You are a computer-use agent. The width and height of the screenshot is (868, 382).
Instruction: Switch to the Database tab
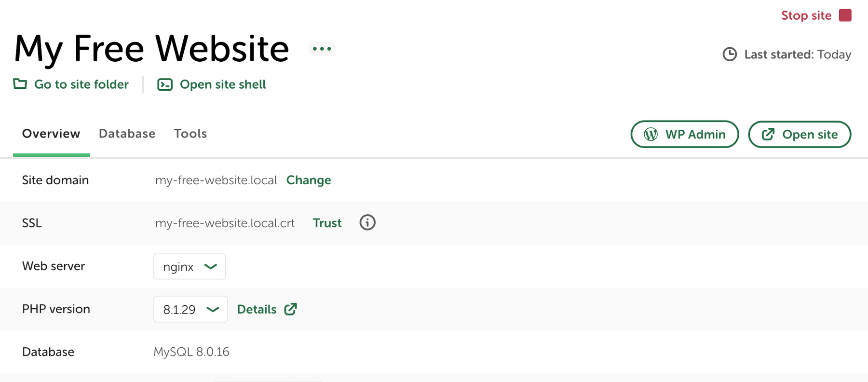127,134
